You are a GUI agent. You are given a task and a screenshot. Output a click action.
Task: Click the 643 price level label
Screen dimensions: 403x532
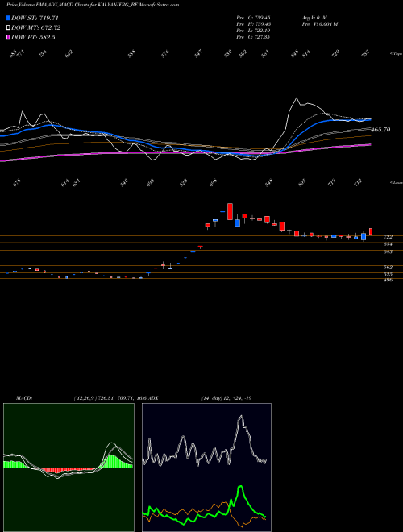[388, 251]
